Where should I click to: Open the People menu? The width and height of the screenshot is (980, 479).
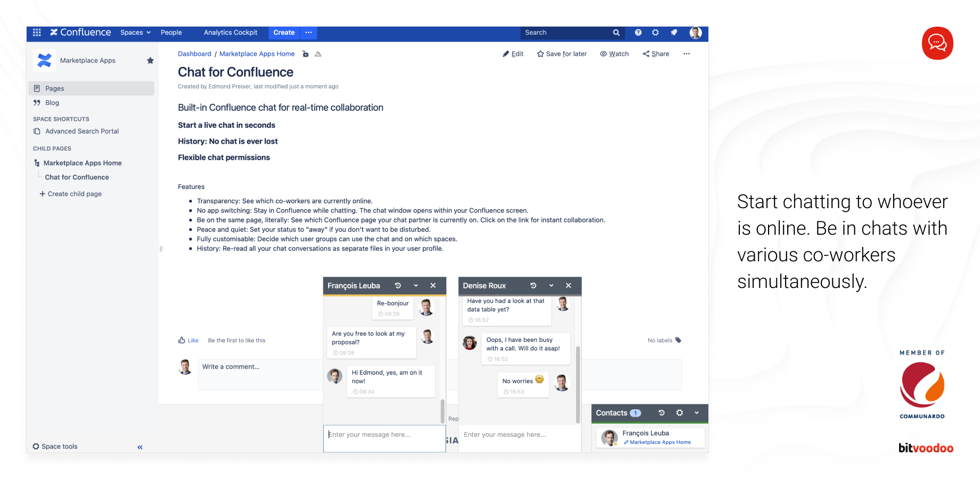(x=171, y=32)
